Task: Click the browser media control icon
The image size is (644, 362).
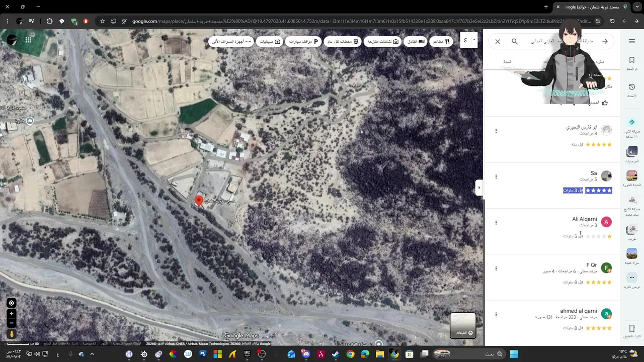Action: pyautogui.click(x=32, y=21)
